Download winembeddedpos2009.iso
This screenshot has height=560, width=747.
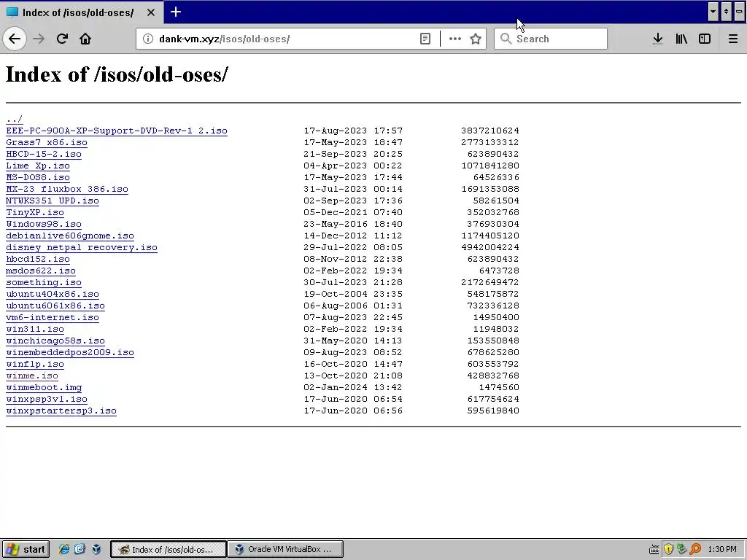click(70, 352)
